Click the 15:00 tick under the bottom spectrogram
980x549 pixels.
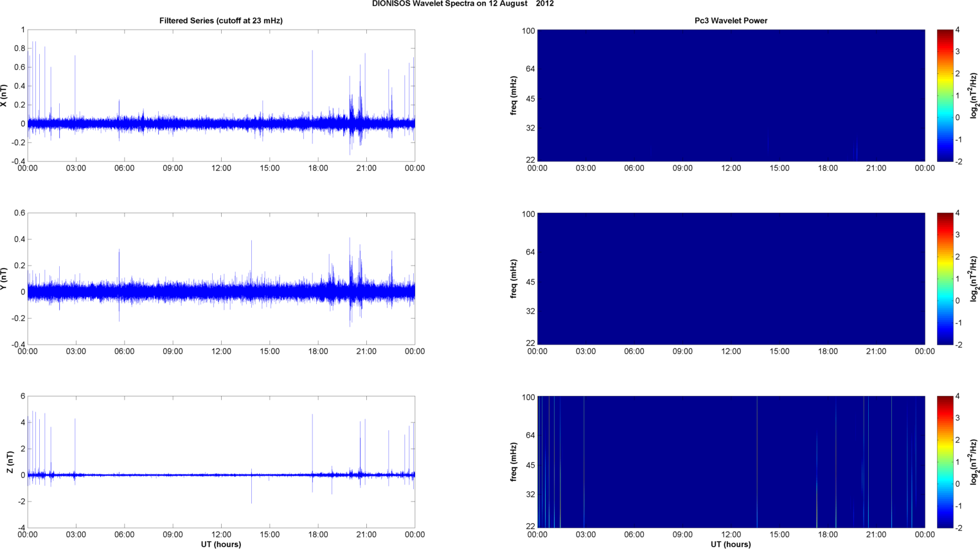point(780,535)
